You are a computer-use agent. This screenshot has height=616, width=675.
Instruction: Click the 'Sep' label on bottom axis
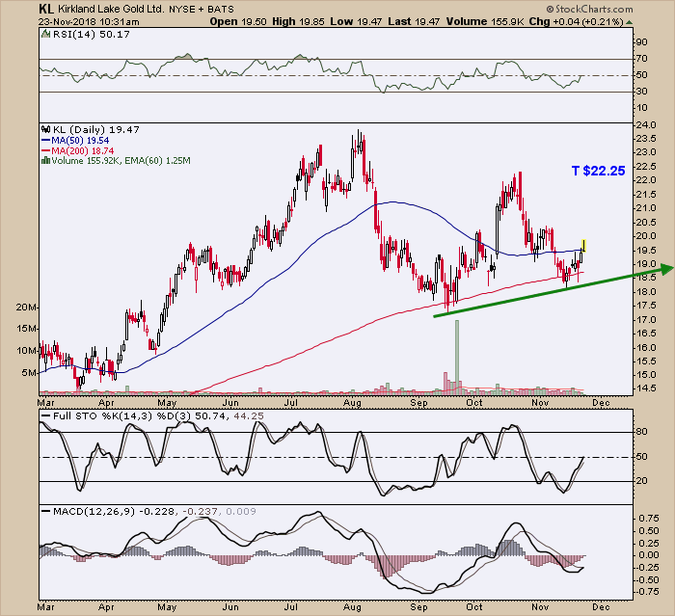[x=418, y=607]
